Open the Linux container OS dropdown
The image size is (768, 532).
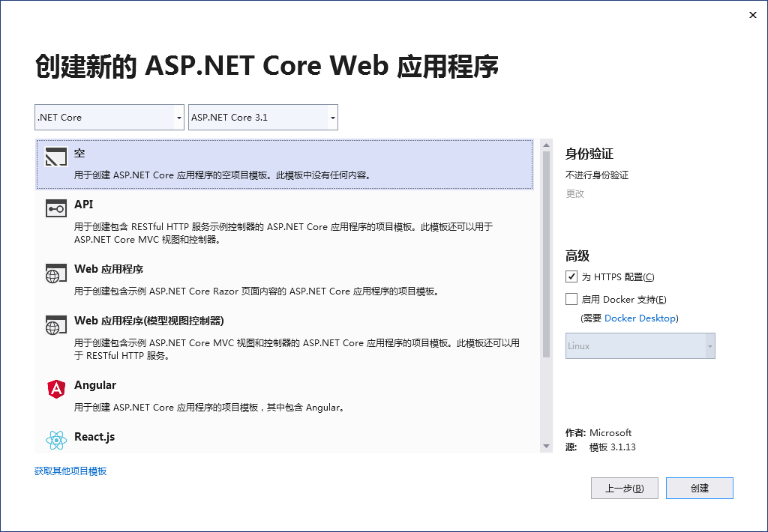(640, 345)
